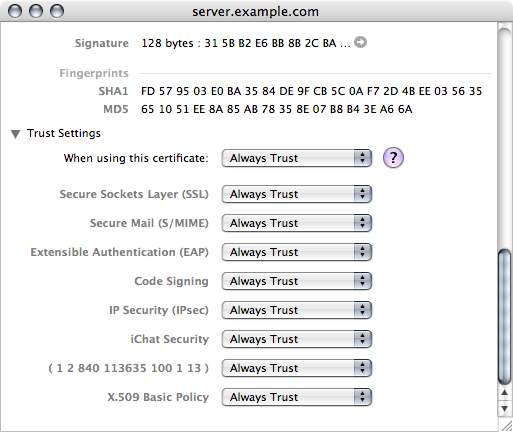Click the MD5 fingerprint value
This screenshot has height=432, width=513.
point(277,109)
